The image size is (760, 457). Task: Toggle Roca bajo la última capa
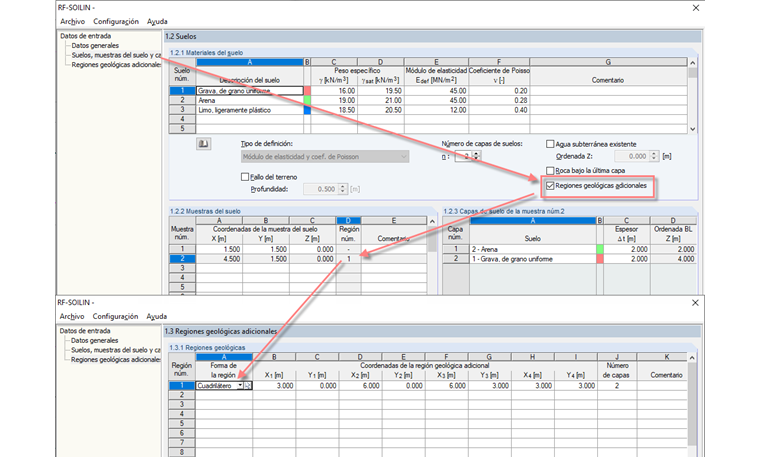[x=550, y=171]
